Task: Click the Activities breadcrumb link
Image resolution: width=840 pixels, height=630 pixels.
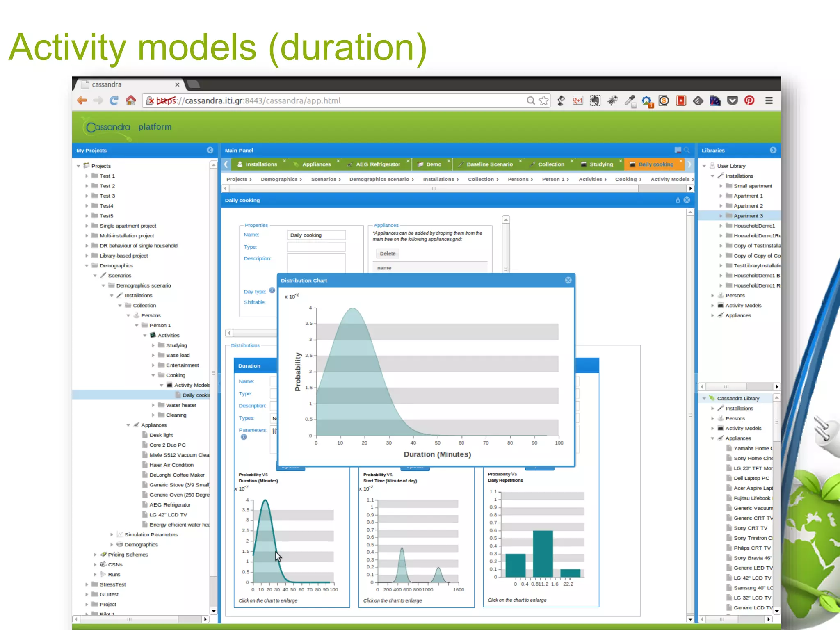Action: [x=590, y=179]
